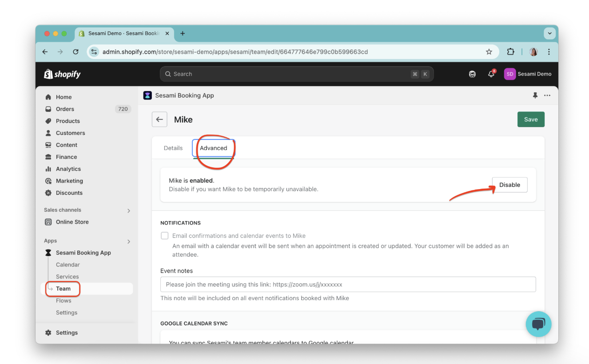This screenshot has height=364, width=589.
Task: Open Online Store sales channel
Action: point(72,222)
